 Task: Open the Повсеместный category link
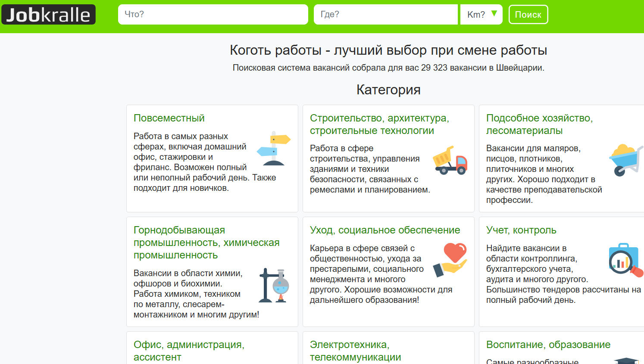coord(169,118)
